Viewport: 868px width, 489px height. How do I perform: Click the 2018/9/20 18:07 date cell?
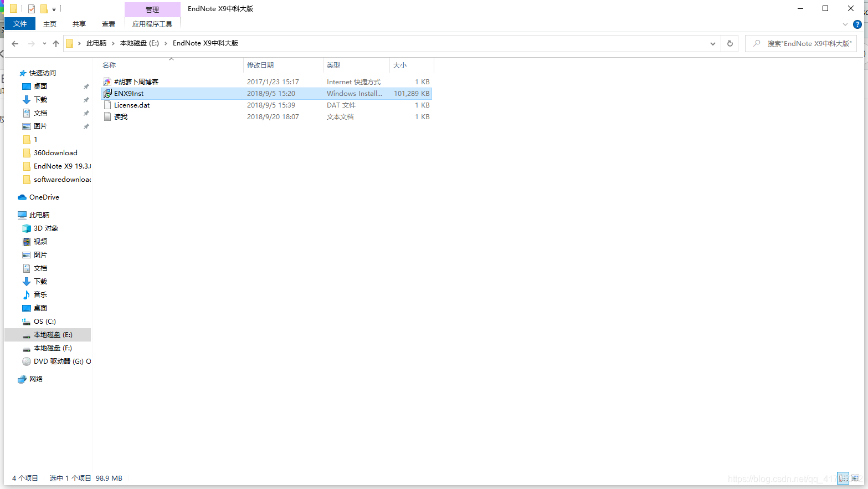(x=273, y=117)
